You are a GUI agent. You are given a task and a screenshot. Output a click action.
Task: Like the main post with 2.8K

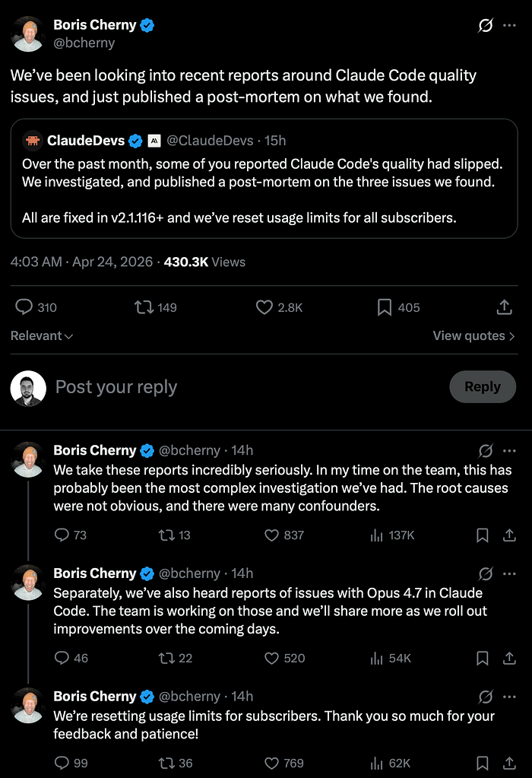click(x=279, y=307)
